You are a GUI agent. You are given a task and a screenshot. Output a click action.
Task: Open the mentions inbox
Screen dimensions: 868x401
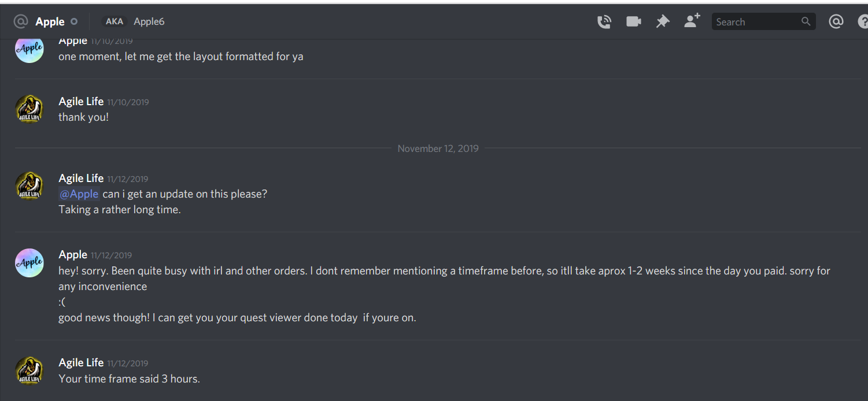(x=836, y=22)
